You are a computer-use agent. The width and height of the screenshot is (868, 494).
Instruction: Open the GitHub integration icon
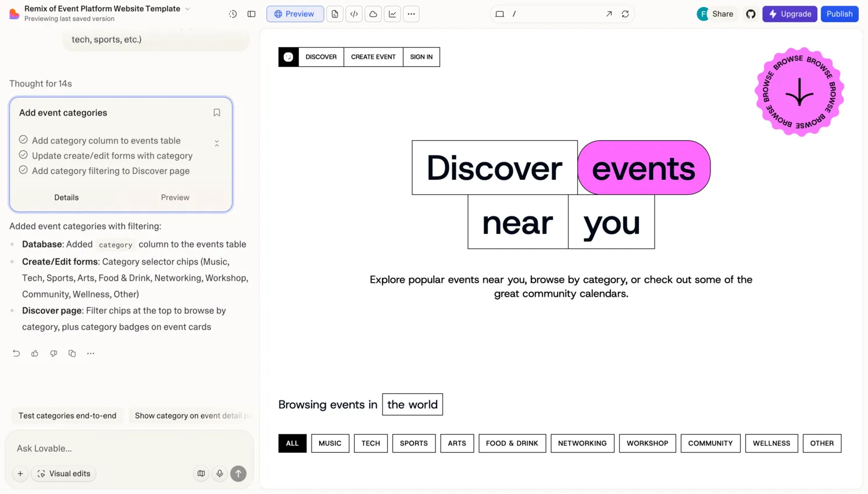pos(751,14)
